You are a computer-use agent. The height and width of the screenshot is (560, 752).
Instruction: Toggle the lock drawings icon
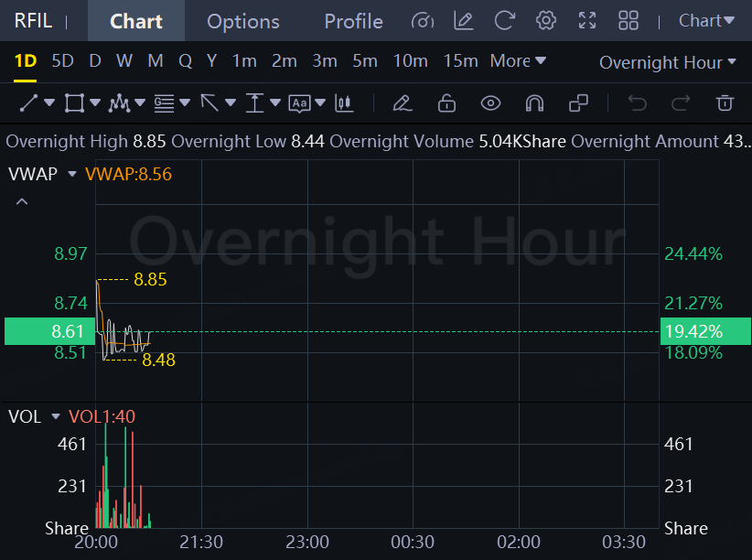[x=446, y=102]
